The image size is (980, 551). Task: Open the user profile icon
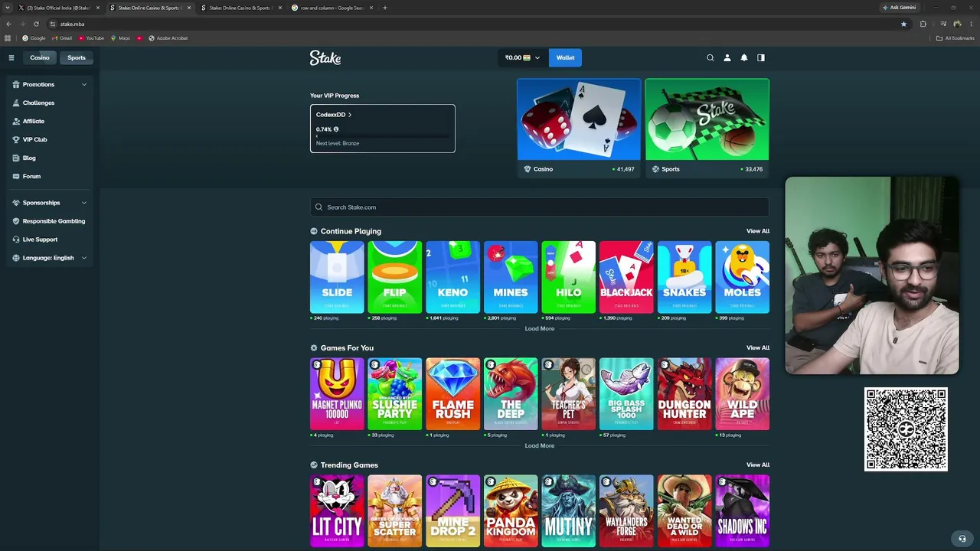coord(727,57)
